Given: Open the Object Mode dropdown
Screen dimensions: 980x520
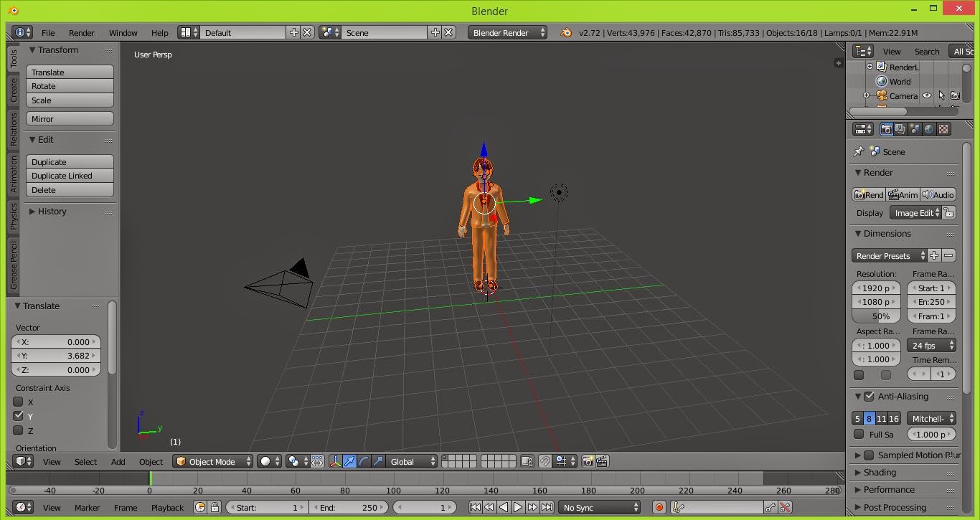Looking at the screenshot, I should tap(212, 461).
